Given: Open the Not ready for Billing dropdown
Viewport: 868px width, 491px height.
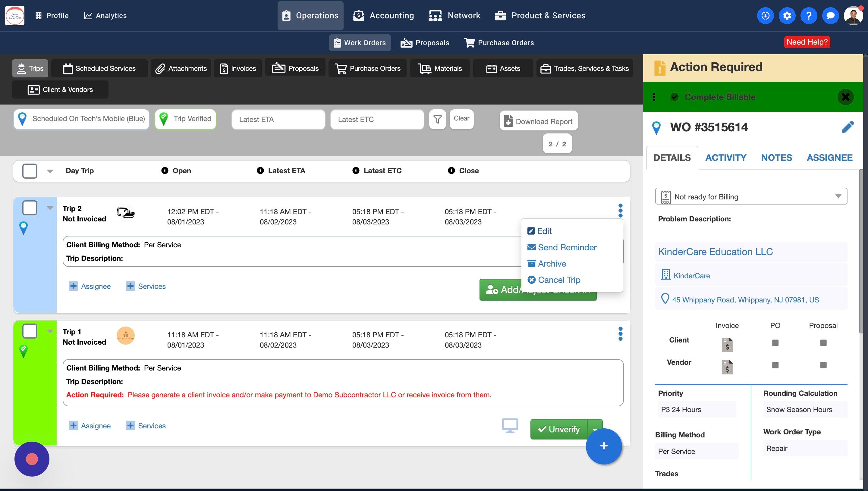Looking at the screenshot, I should [x=751, y=197].
